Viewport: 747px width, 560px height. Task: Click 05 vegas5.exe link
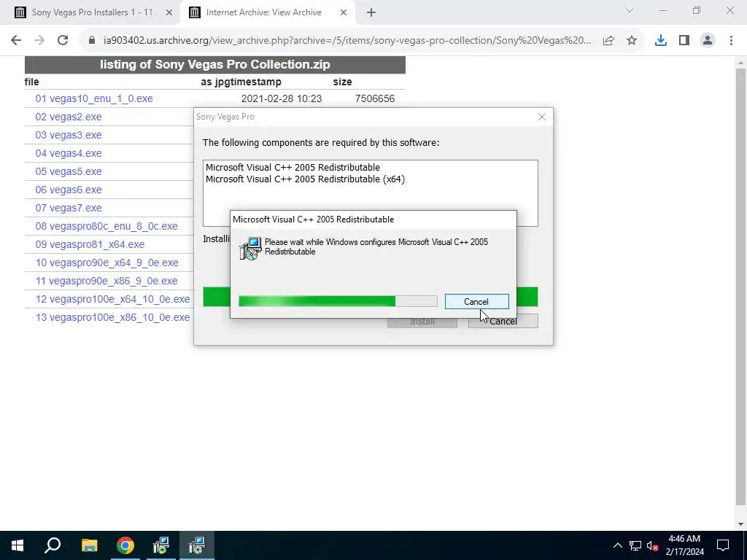click(68, 171)
